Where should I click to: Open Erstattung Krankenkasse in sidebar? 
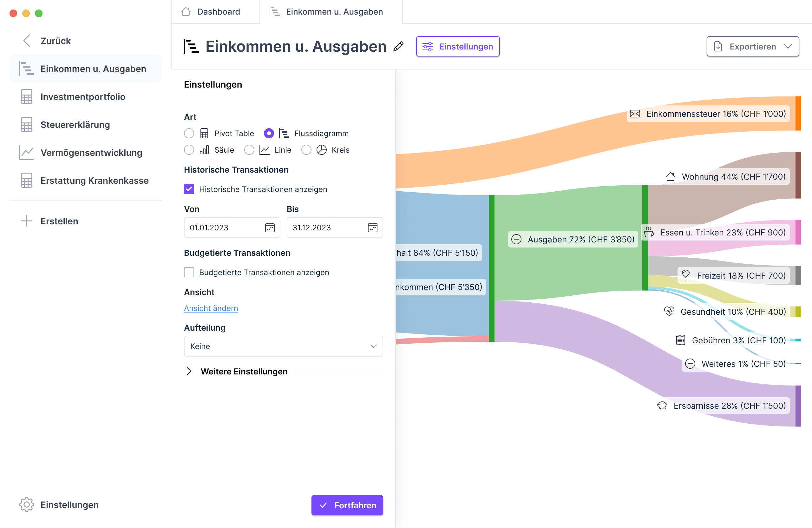(86, 181)
